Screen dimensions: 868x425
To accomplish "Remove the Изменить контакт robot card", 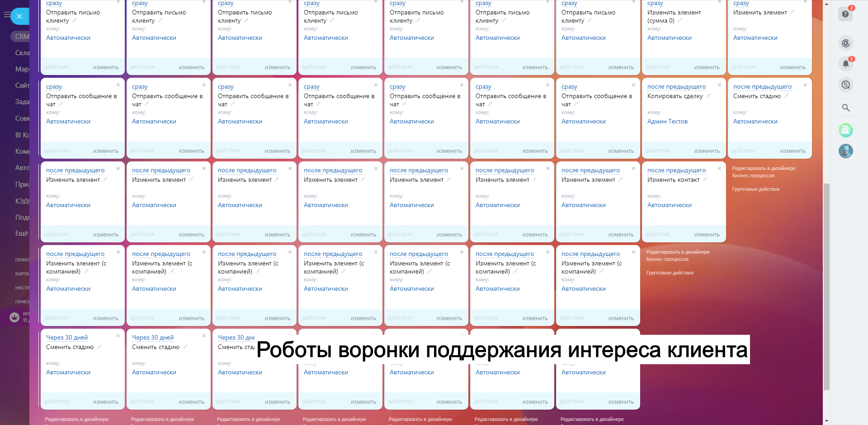I will [719, 169].
